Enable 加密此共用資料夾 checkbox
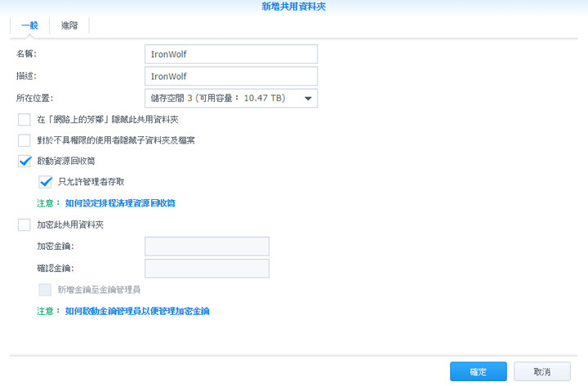The image size is (588, 386). 24,224
